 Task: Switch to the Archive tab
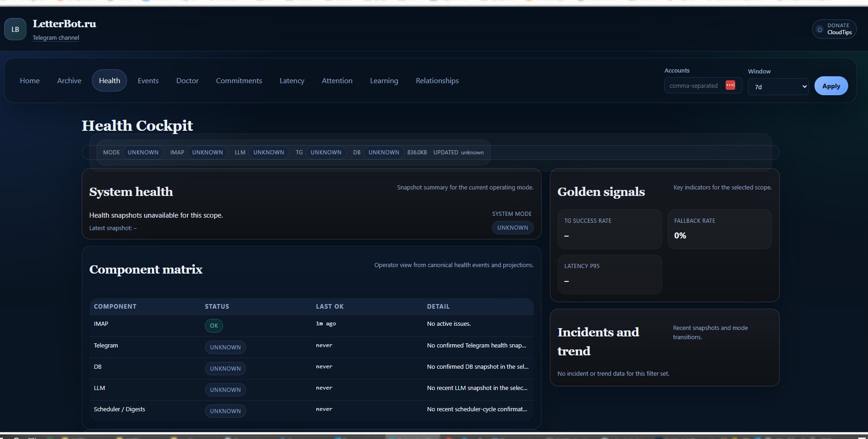point(69,80)
